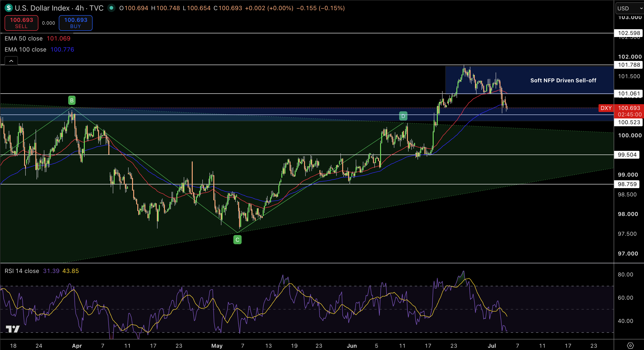Image resolution: width=644 pixels, height=350 pixels.
Task: Click the green dollar symbol logo
Action: point(8,8)
